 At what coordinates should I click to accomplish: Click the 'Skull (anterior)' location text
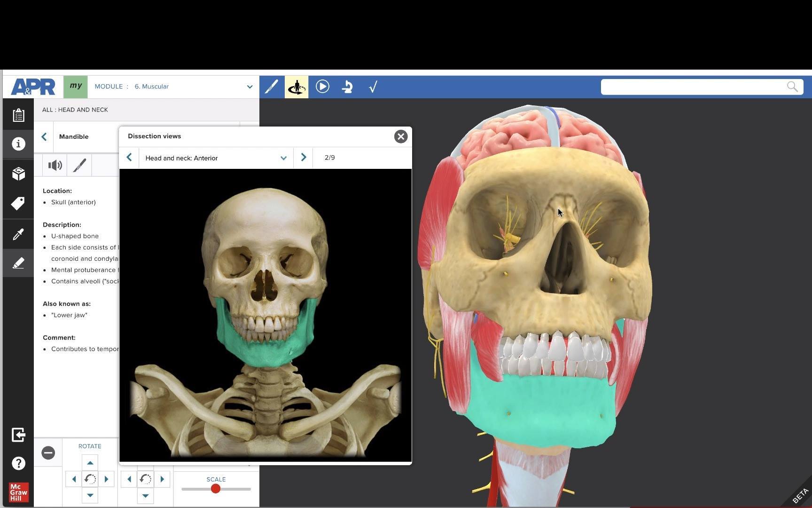(73, 202)
